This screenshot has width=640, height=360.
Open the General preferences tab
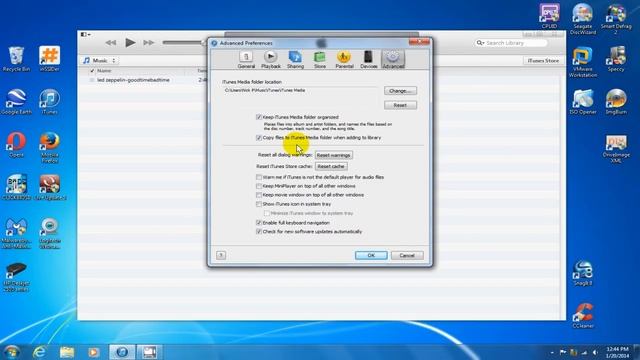[246, 60]
